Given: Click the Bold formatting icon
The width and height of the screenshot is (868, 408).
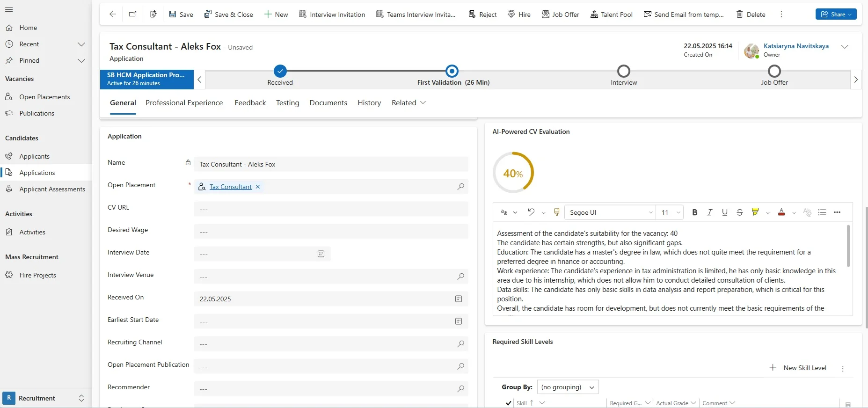Looking at the screenshot, I should [694, 212].
